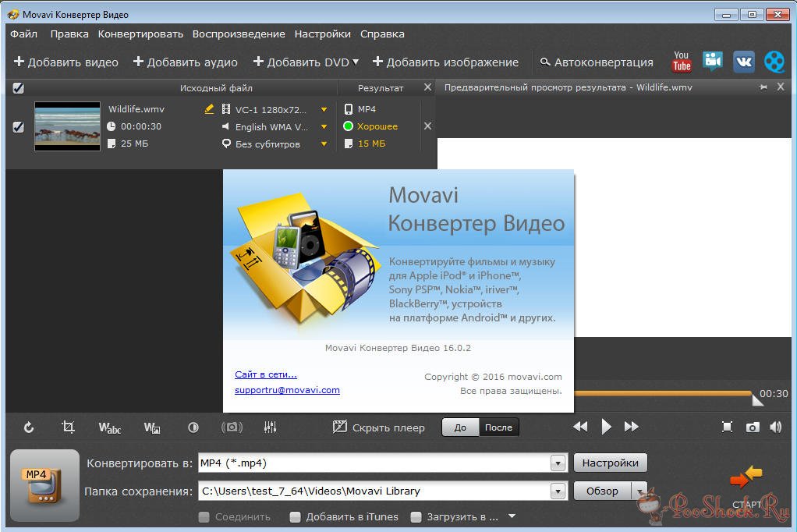Take a snapshot with camera icon

coord(753,427)
